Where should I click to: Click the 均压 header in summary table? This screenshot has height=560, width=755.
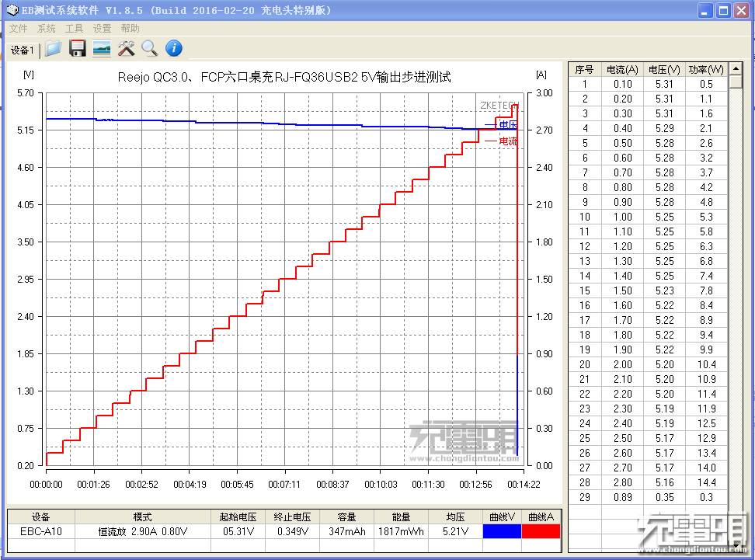[455, 517]
